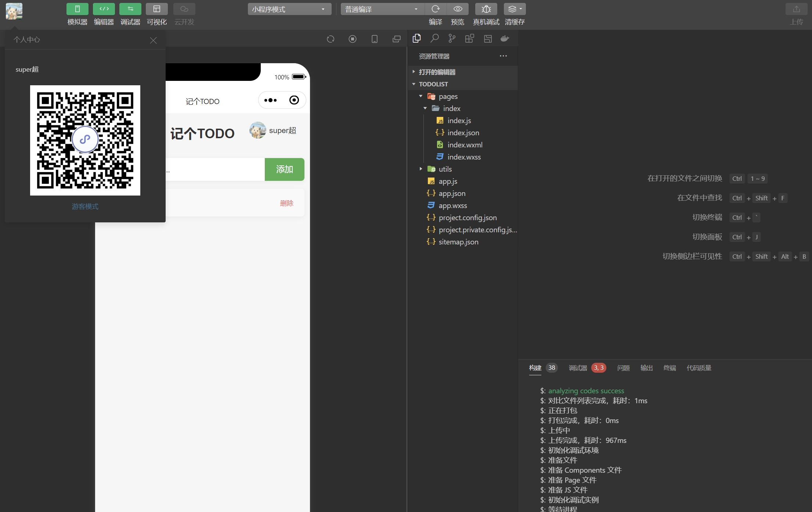The height and width of the screenshot is (512, 812).
Task: Open the Extensions blocks icon
Action: (x=470, y=38)
